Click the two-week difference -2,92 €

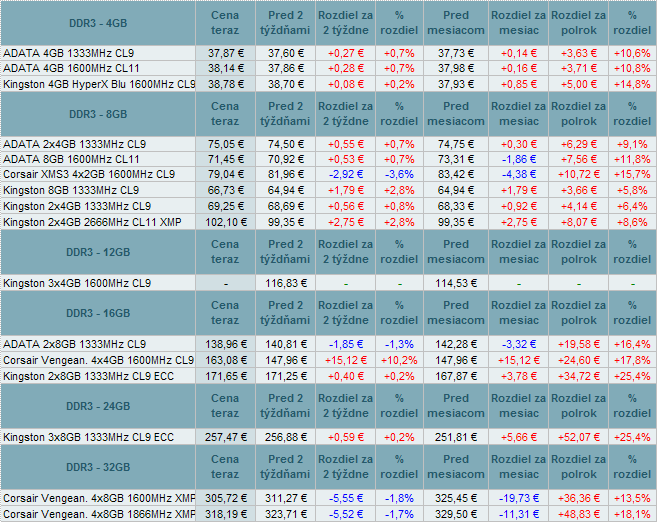tap(346, 175)
